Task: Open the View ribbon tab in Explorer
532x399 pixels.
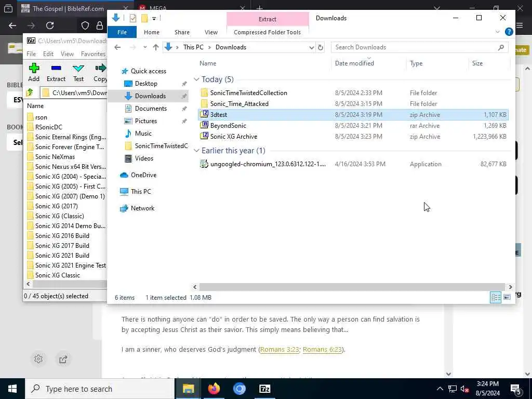Action: pyautogui.click(x=211, y=32)
